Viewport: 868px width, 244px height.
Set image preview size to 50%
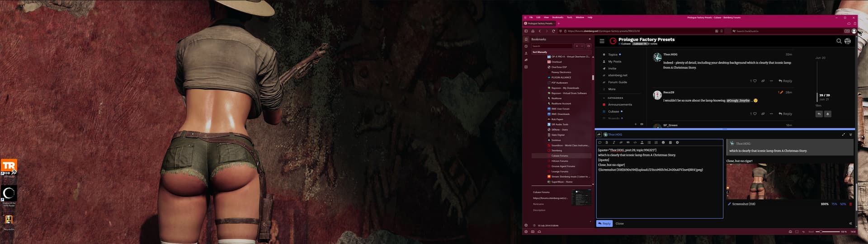coord(843,204)
